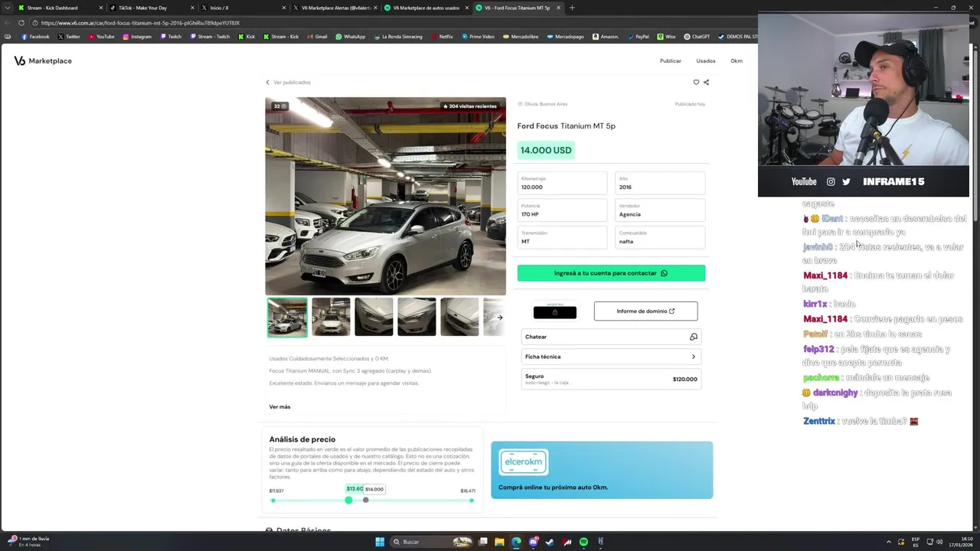
Task: Open the Publicar menu item
Action: tap(670, 60)
